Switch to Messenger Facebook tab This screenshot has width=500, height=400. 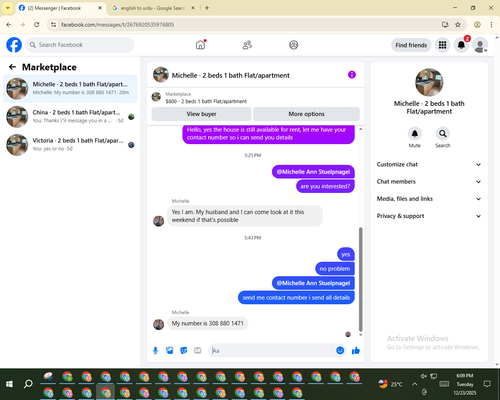(x=60, y=8)
